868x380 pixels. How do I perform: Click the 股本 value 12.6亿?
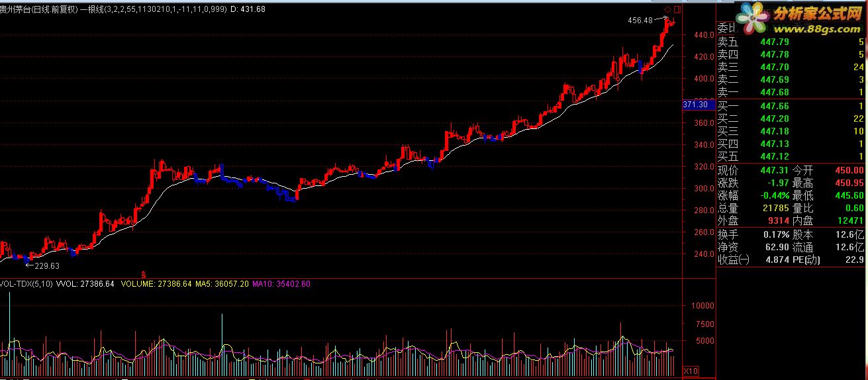click(x=850, y=235)
